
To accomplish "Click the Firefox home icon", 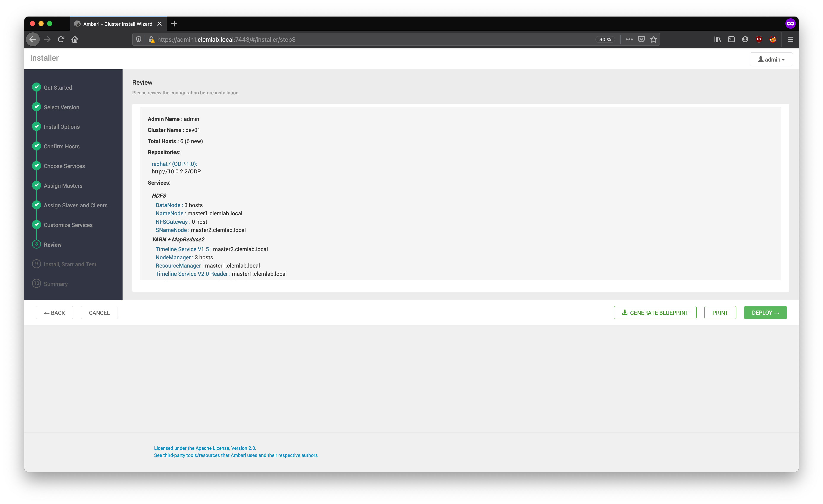I will 75,39.
